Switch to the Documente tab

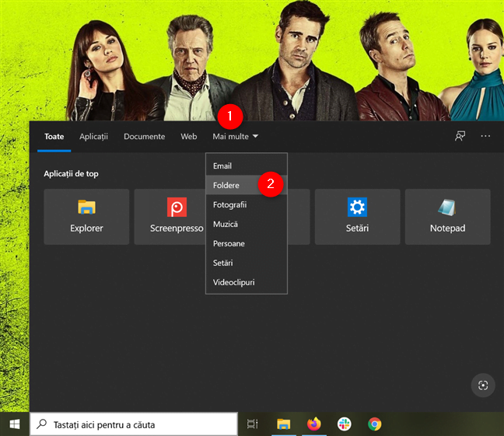[145, 137]
